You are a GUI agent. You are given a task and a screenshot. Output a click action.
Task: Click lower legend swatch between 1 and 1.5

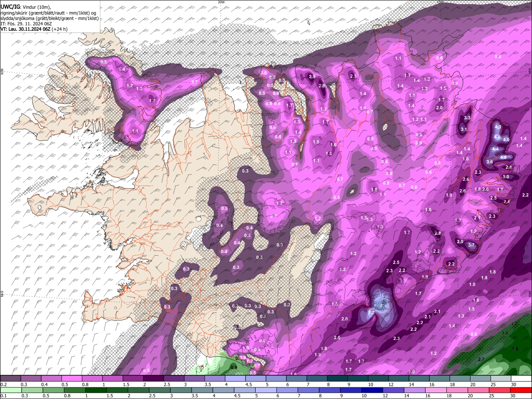95,390
